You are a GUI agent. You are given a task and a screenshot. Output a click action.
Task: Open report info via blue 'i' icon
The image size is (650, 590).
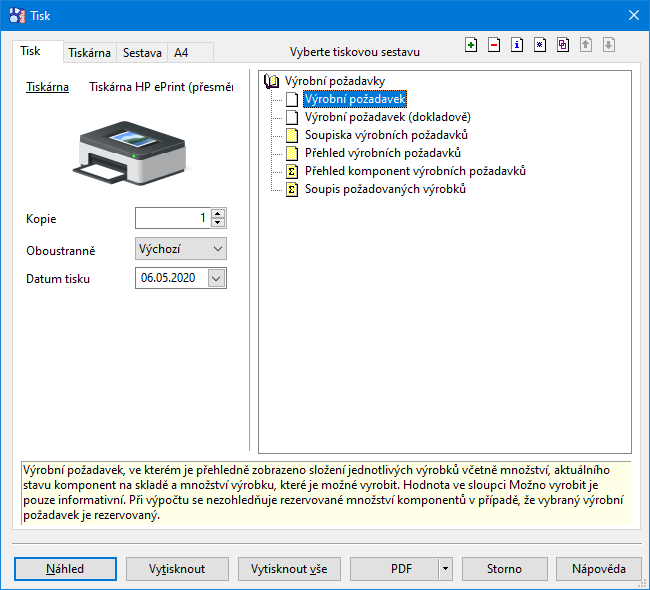click(x=517, y=44)
